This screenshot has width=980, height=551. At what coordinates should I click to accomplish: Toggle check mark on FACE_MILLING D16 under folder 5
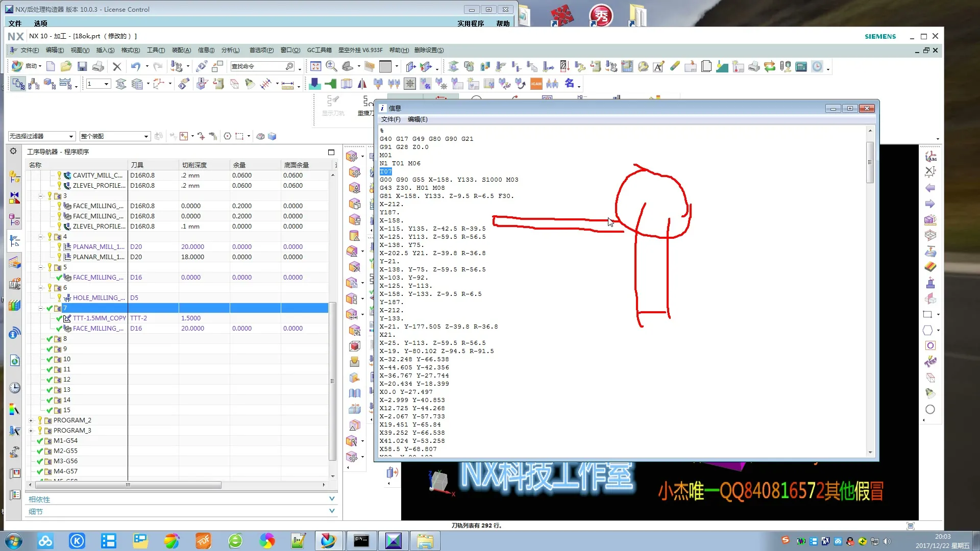click(x=59, y=278)
